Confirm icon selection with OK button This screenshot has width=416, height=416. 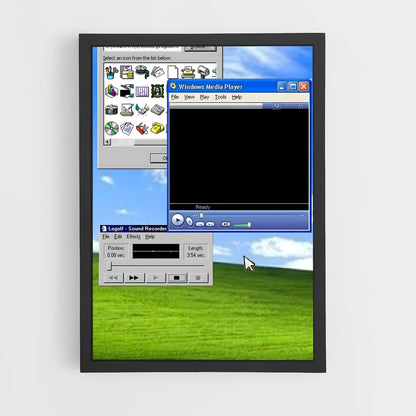click(x=159, y=158)
